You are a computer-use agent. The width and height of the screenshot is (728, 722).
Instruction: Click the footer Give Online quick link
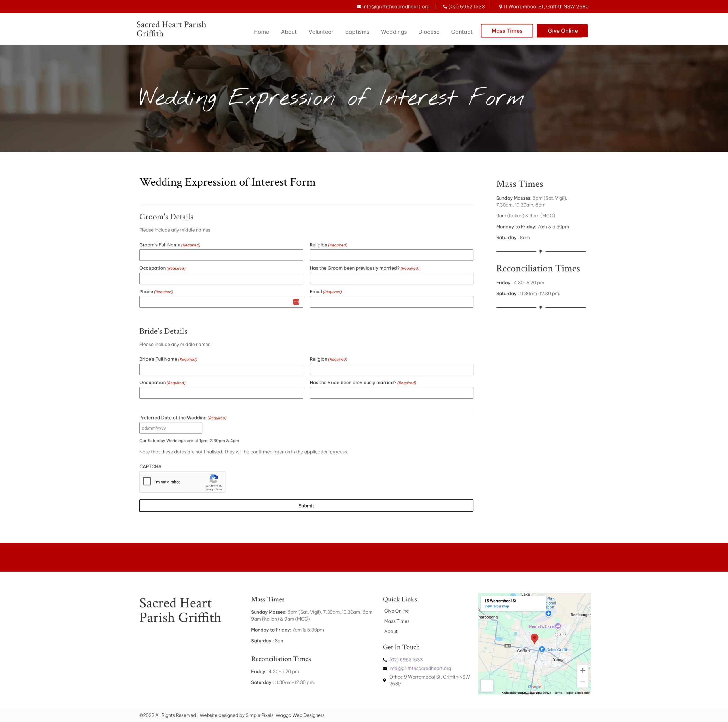[x=396, y=611]
